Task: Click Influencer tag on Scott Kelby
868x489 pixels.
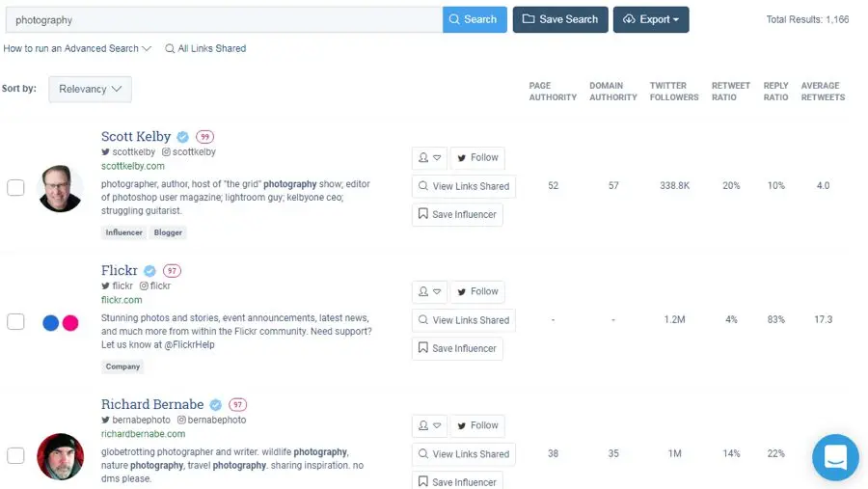Action: [x=124, y=232]
